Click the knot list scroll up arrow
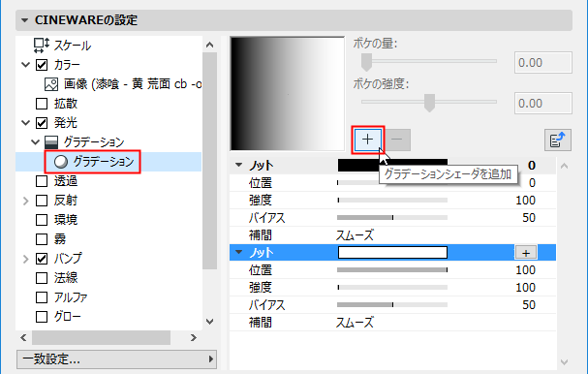 tap(565, 167)
